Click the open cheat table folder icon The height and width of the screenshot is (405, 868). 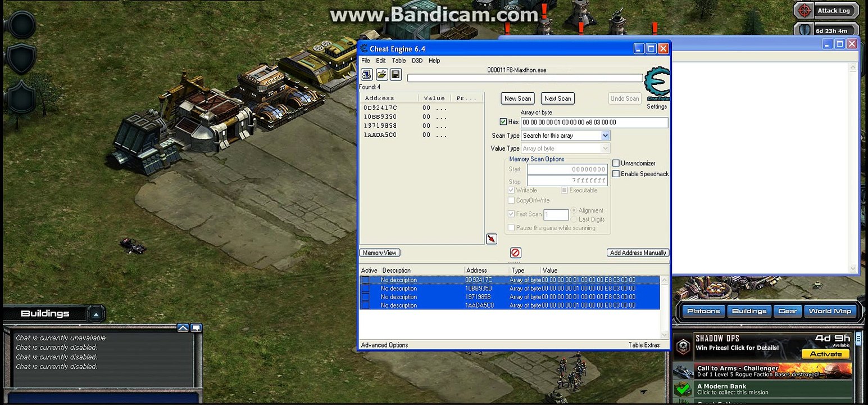click(381, 74)
